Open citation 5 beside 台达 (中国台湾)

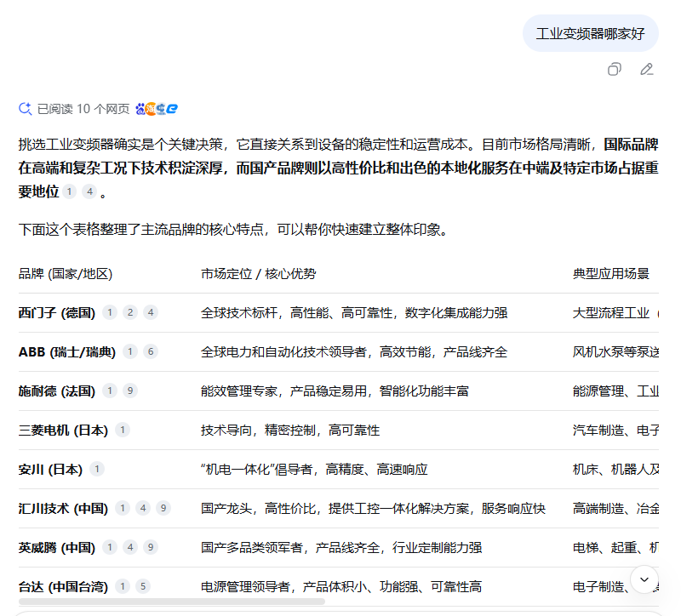143,586
